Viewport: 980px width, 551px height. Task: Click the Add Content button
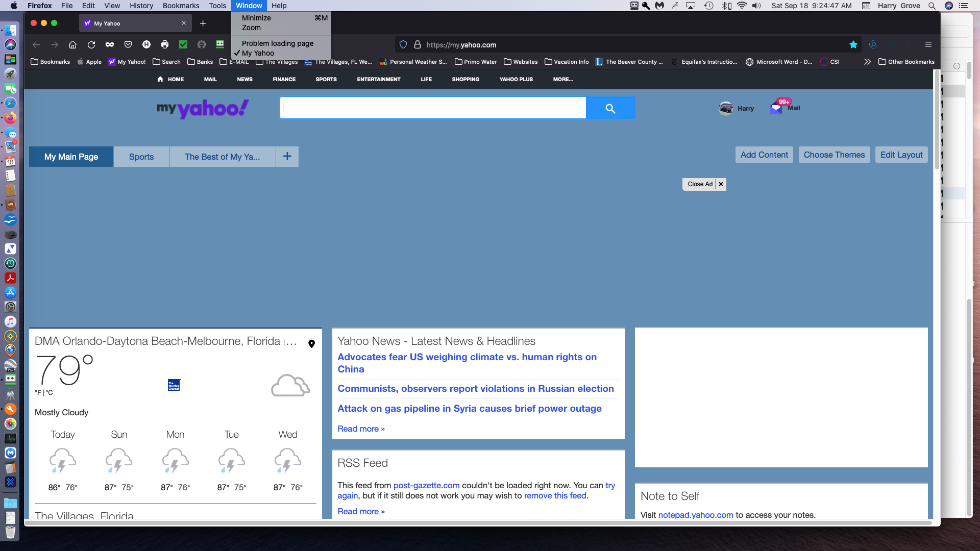tap(764, 155)
